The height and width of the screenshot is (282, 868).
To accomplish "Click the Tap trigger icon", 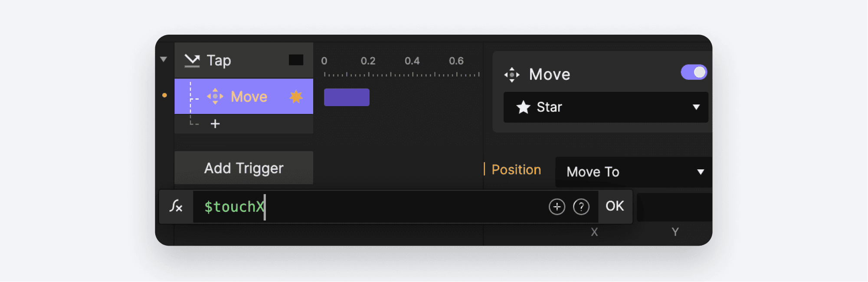I will tap(193, 60).
